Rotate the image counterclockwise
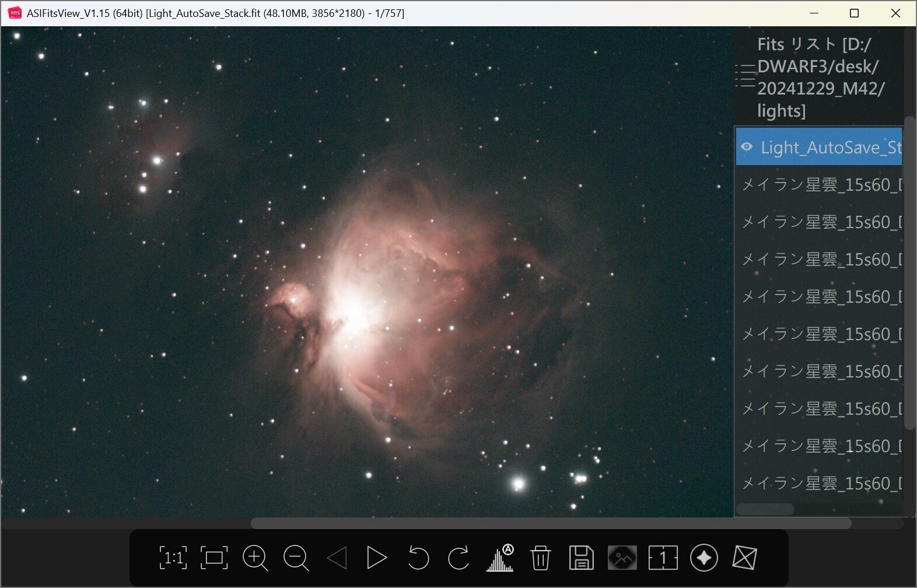Viewport: 917px width, 588px height. click(x=418, y=558)
